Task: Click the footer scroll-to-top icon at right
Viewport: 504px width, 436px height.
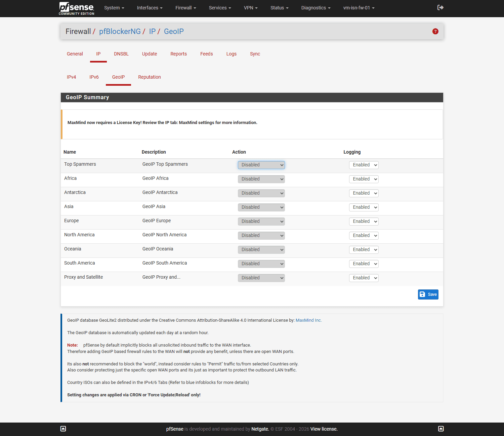Action: click(x=441, y=429)
